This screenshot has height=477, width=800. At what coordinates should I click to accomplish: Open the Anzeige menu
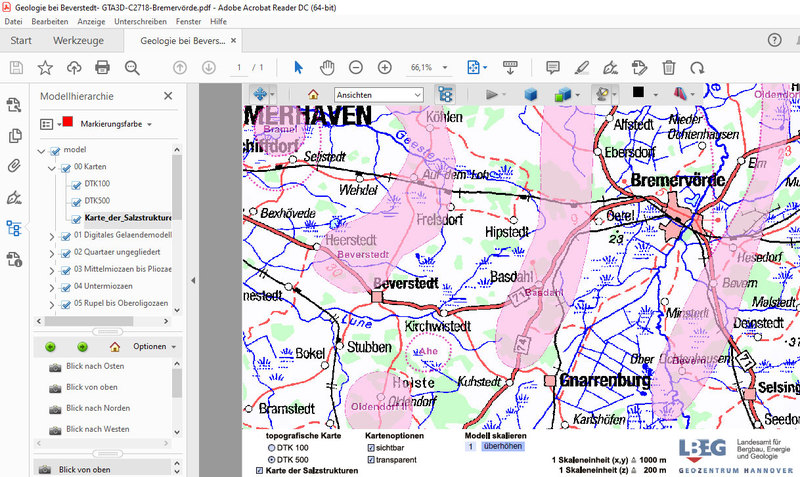[x=91, y=21]
